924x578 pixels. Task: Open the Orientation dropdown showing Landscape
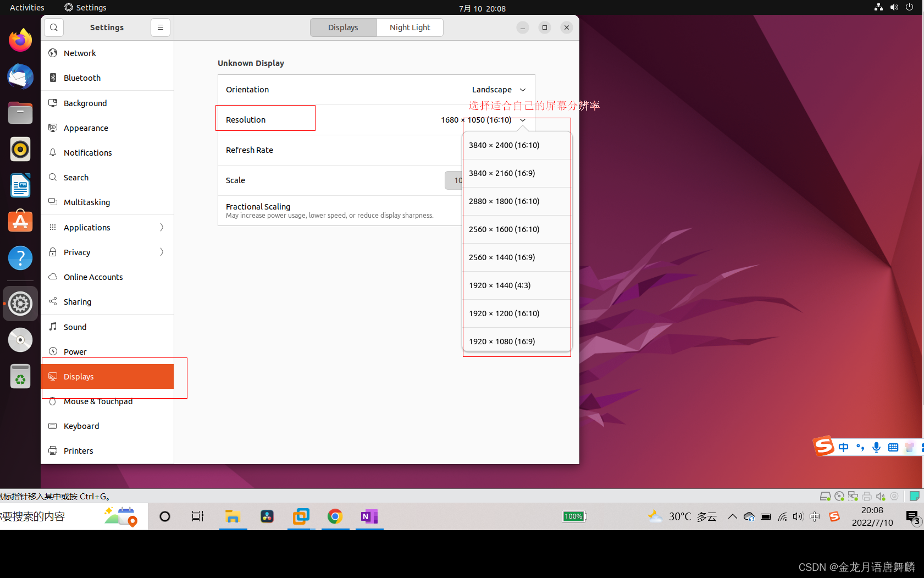click(498, 89)
